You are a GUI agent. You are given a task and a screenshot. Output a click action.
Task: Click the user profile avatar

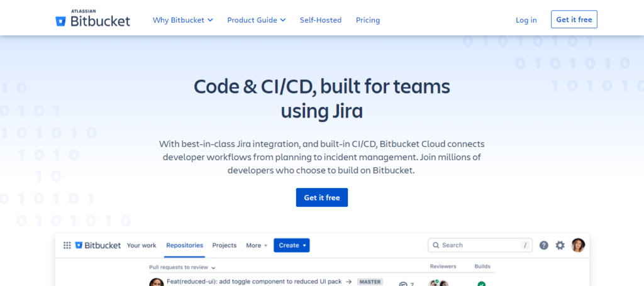coord(578,245)
